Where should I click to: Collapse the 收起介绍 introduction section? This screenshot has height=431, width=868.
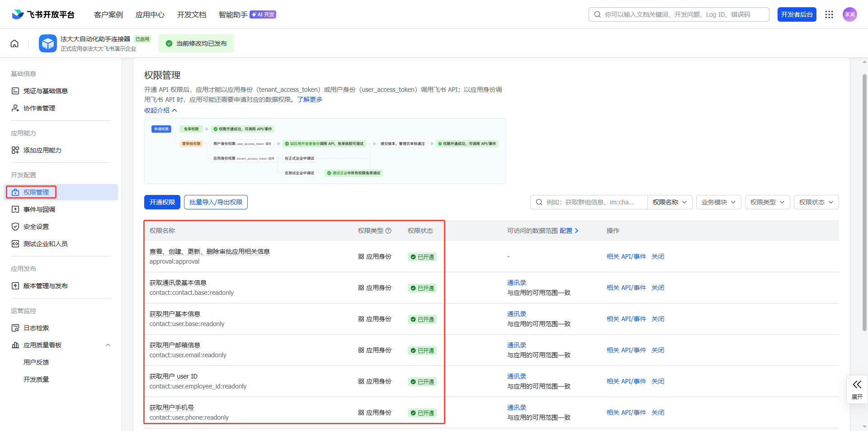click(x=160, y=110)
